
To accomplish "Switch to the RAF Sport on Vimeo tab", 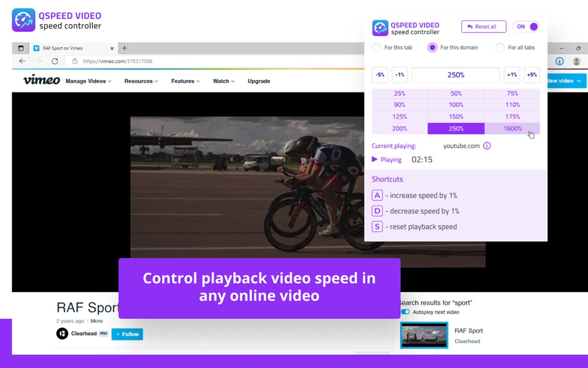I will pos(69,48).
